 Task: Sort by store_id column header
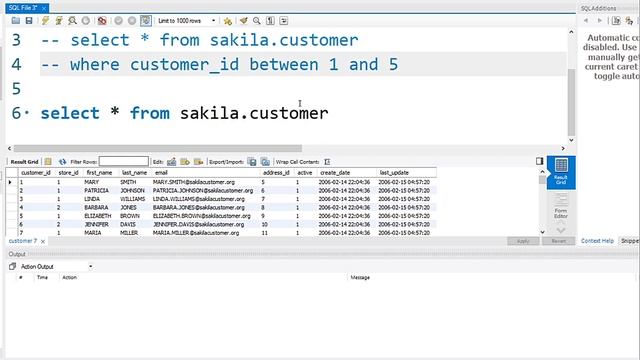(68, 173)
